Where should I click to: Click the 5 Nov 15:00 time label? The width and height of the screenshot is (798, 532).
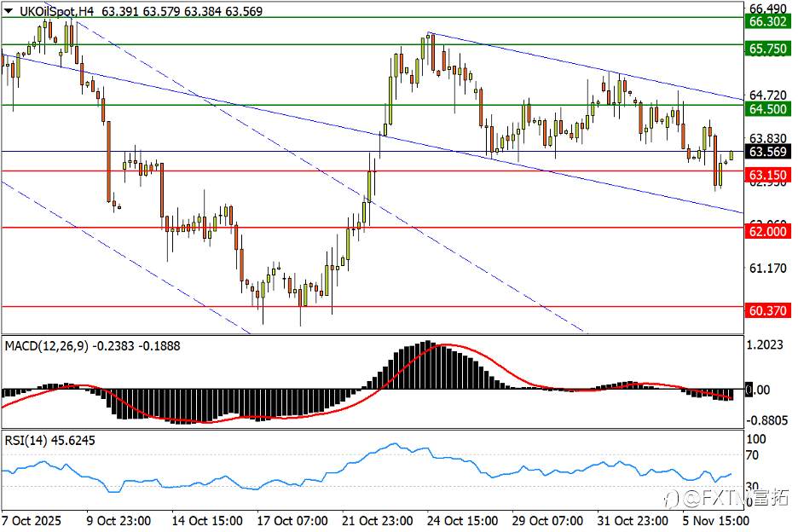[x=715, y=521]
